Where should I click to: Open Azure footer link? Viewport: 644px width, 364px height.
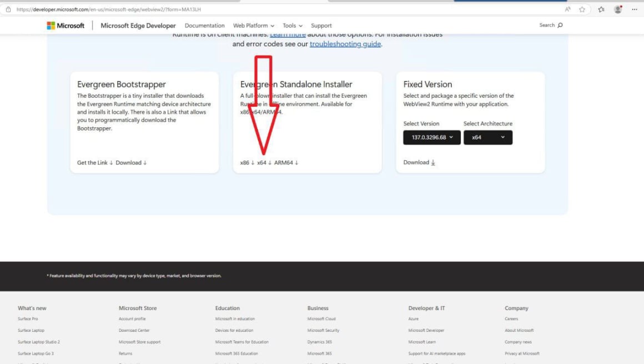[414, 319]
